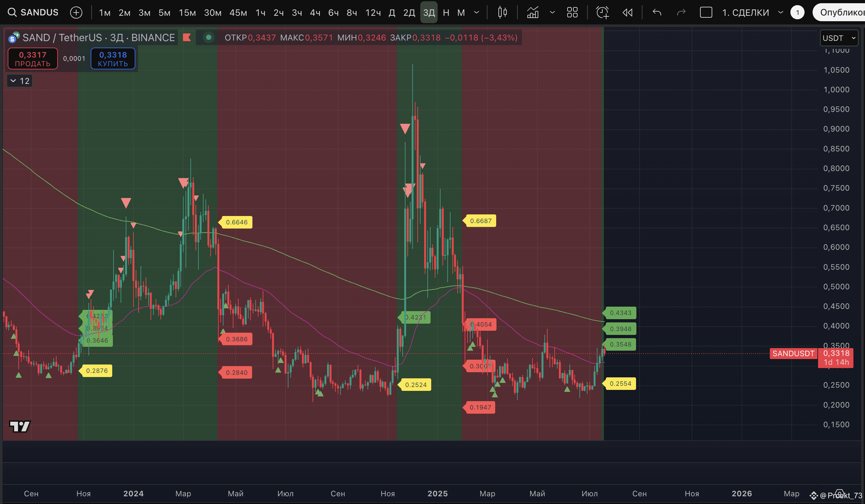The height and width of the screenshot is (504, 865).
Task: Open the '1. СДЕЛКИ' layout name
Action: coord(746,13)
